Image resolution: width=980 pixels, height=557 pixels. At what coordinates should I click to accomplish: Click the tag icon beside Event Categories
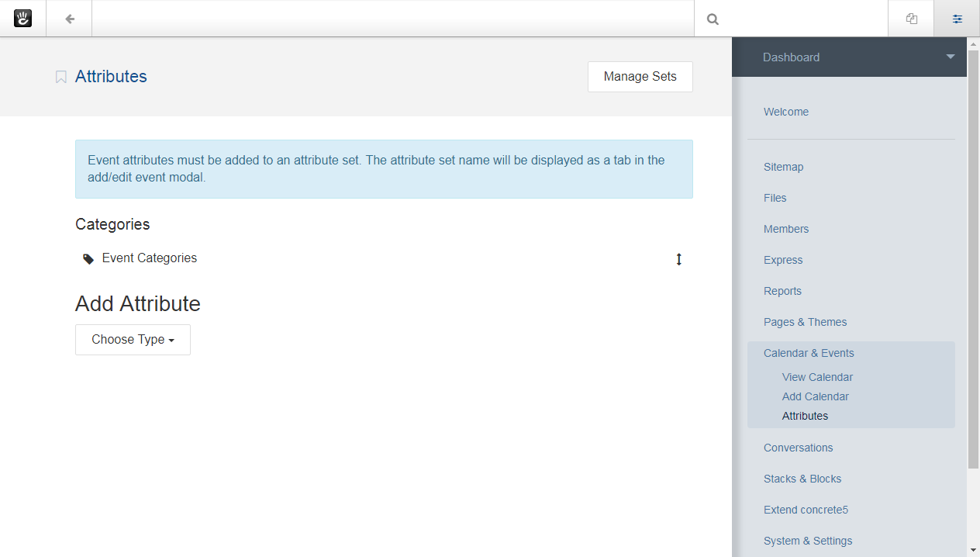tap(88, 258)
